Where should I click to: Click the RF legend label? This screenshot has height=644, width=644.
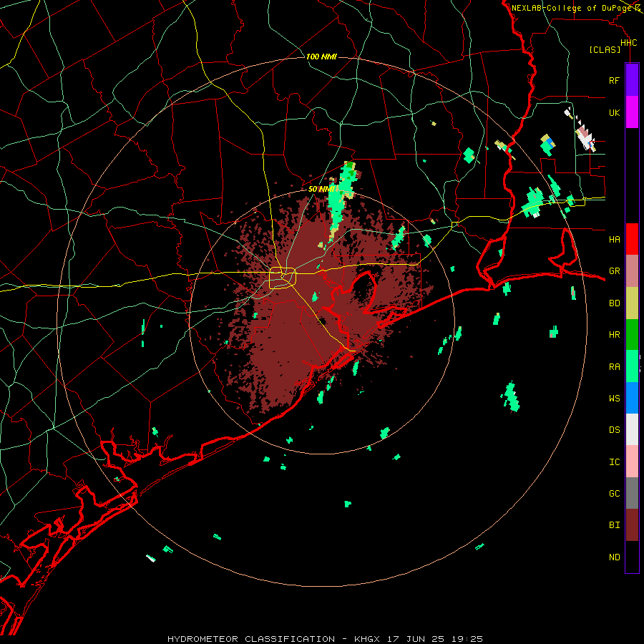[614, 80]
